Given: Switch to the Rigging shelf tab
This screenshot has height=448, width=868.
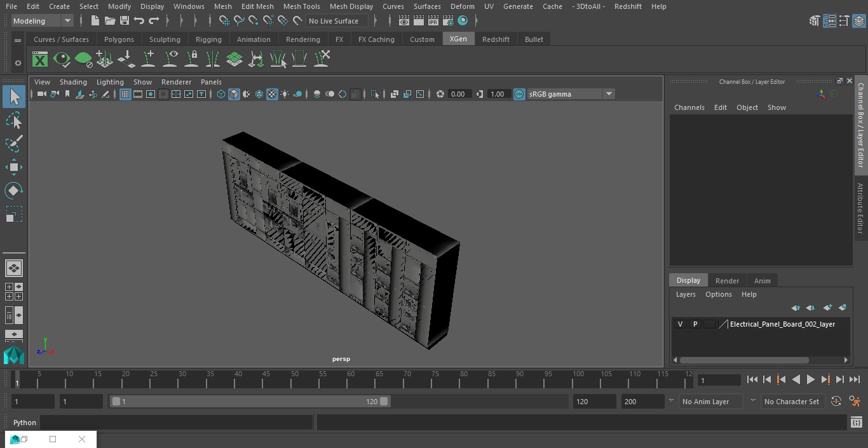Looking at the screenshot, I should click(x=208, y=39).
